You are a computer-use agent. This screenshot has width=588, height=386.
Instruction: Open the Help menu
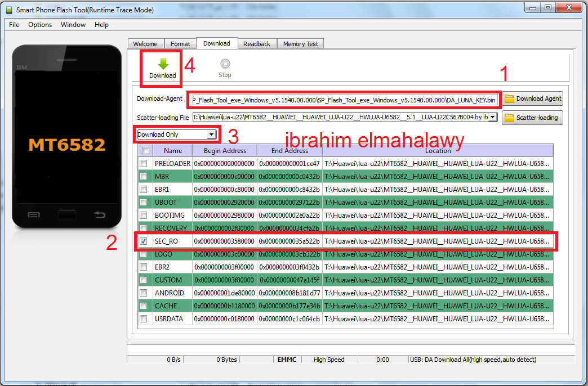[101, 25]
